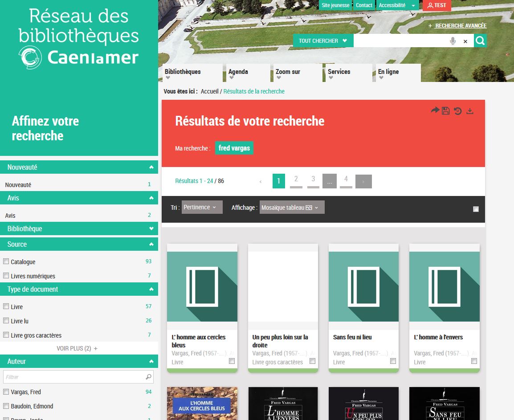
Task: Open the Agenda navigation menu
Action: click(x=238, y=72)
